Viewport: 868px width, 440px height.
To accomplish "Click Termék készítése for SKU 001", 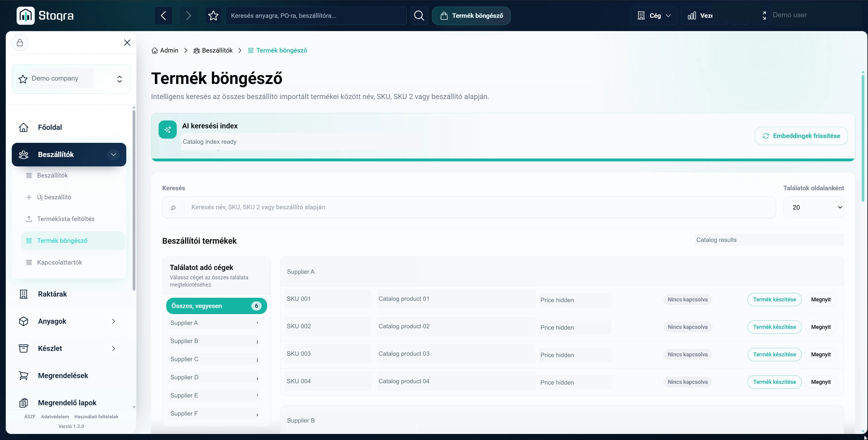I will tap(774, 300).
